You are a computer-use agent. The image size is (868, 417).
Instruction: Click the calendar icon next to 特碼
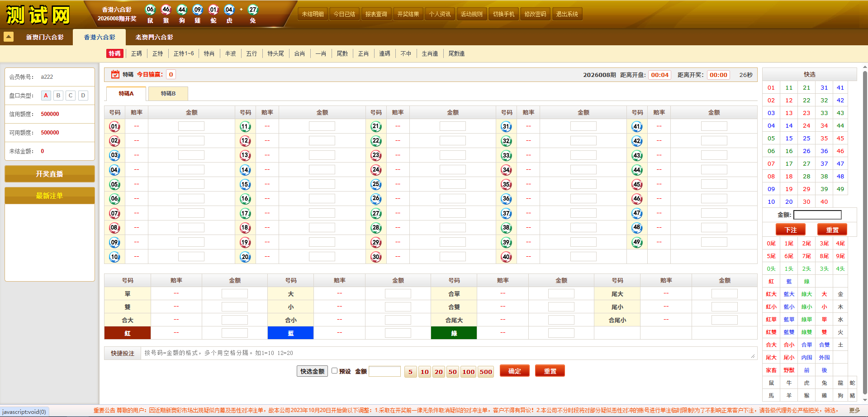click(x=115, y=74)
